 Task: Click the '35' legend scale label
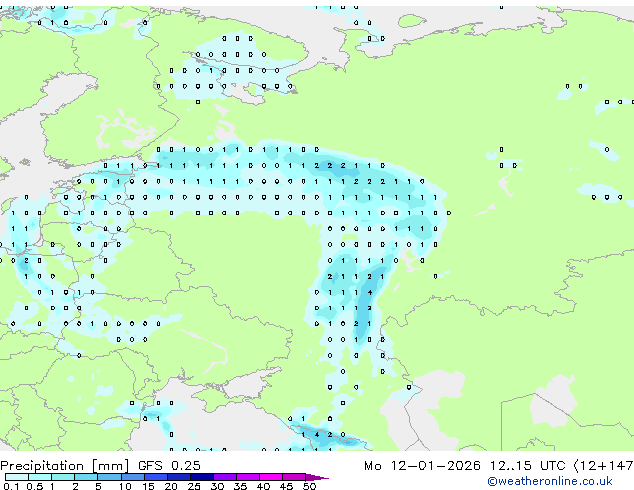[241, 486]
